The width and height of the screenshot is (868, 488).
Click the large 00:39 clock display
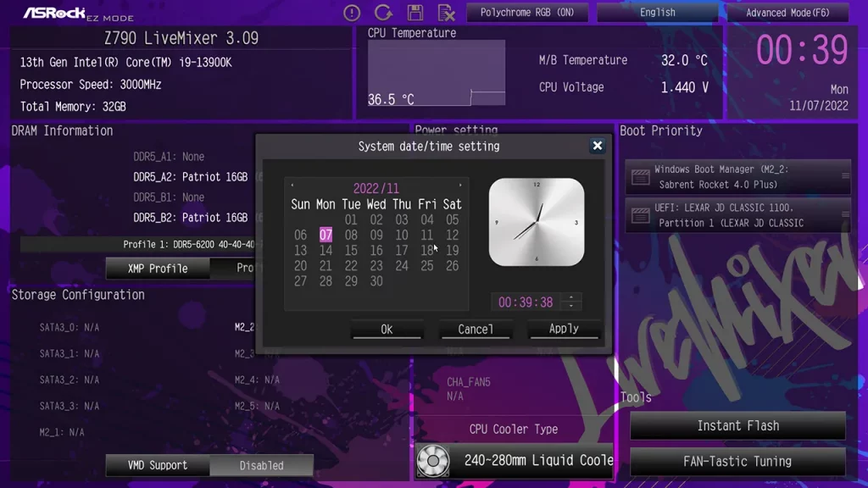tap(802, 50)
